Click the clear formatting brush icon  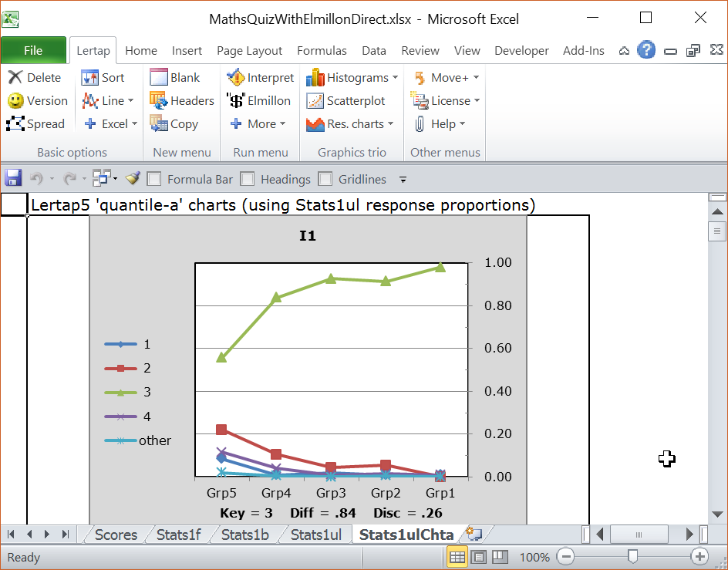(133, 178)
